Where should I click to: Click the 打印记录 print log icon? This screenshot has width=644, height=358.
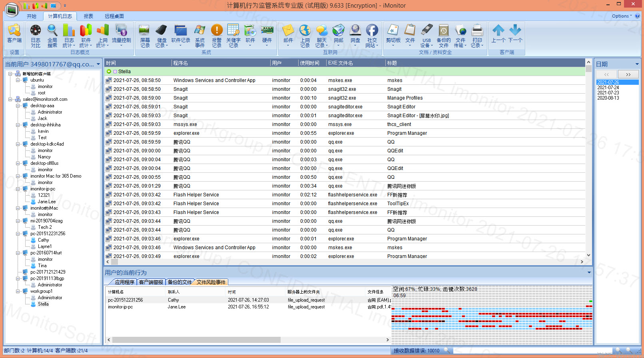pyautogui.click(x=477, y=35)
